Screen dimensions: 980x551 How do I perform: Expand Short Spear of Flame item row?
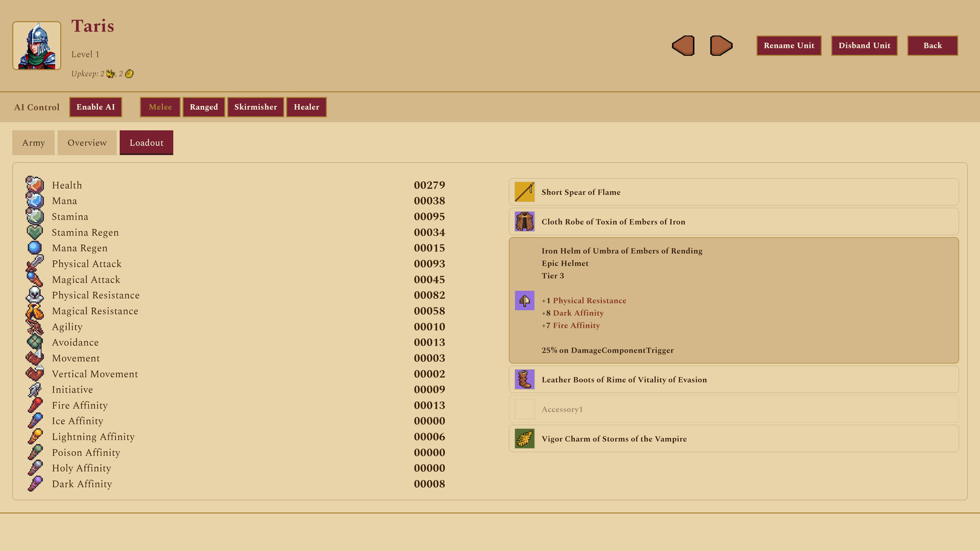click(733, 192)
